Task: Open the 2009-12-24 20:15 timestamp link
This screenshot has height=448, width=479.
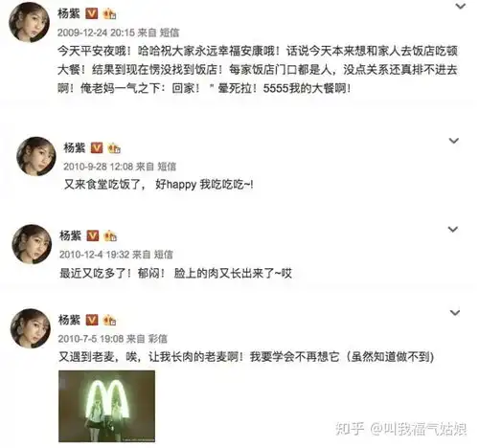Action: [x=96, y=33]
